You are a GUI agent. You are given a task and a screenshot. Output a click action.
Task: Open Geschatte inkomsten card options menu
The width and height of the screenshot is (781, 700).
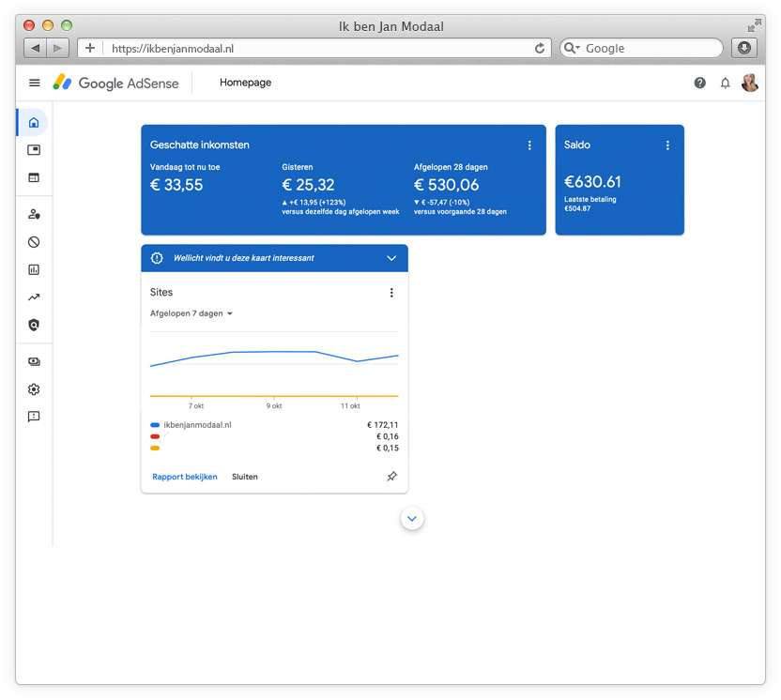529,145
